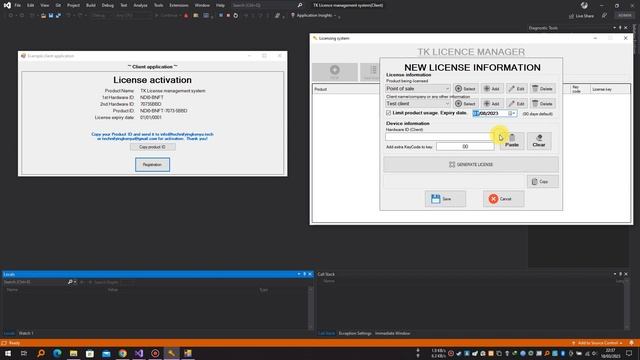The height and width of the screenshot is (360, 640).
Task: Click the screen recorder taskbar icon
Action: [x=155, y=353]
